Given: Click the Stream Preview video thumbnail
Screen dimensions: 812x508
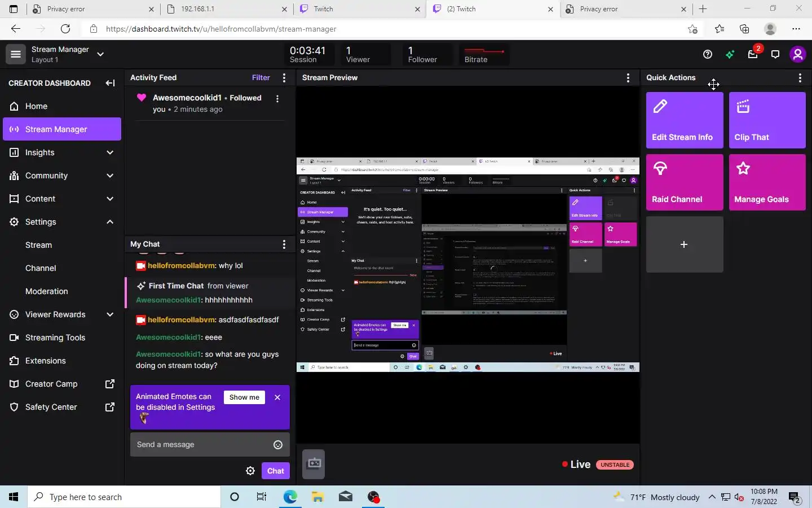Looking at the screenshot, I should (x=468, y=265).
